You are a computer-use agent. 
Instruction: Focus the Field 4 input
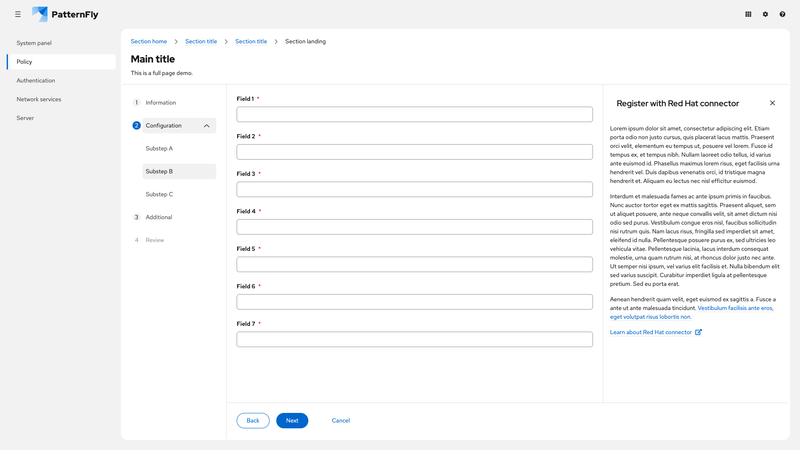click(414, 227)
